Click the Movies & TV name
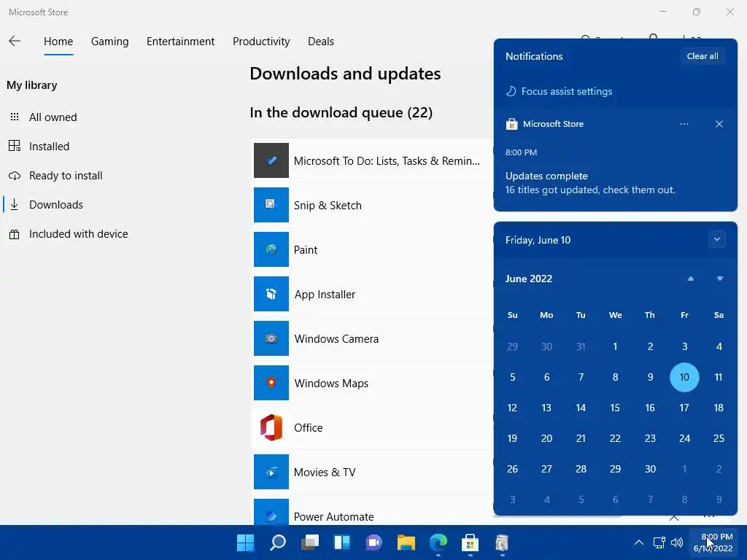 coord(325,472)
